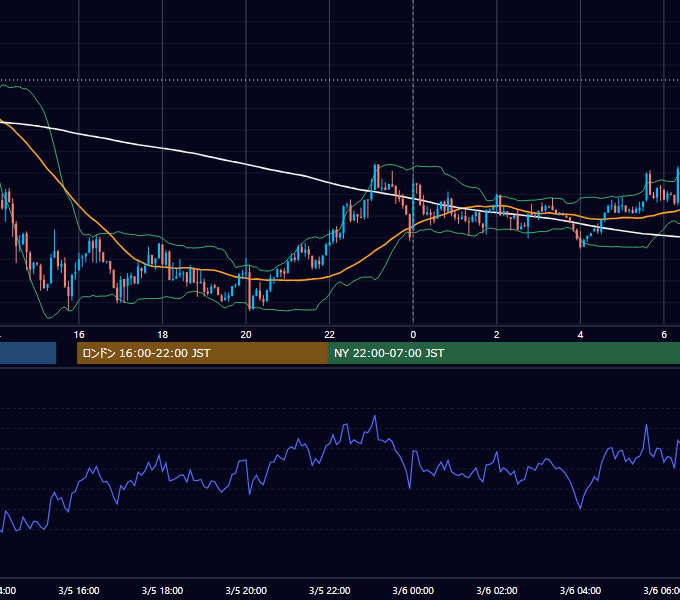The height and width of the screenshot is (600, 680).
Task: Click the upper axis label 6
Action: click(664, 335)
